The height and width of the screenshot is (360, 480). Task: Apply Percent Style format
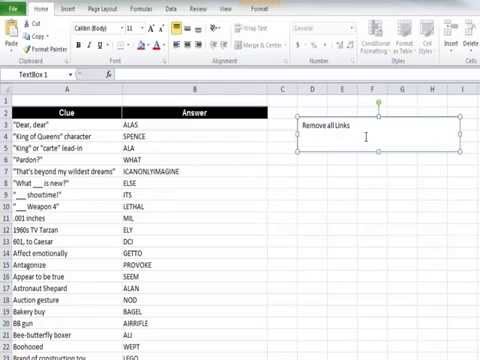(x=313, y=45)
